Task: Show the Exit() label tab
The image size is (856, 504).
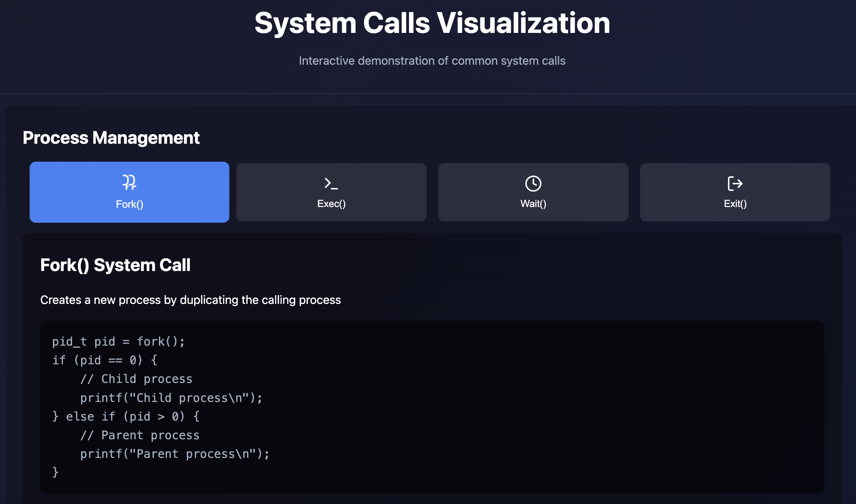Action: coord(735,204)
